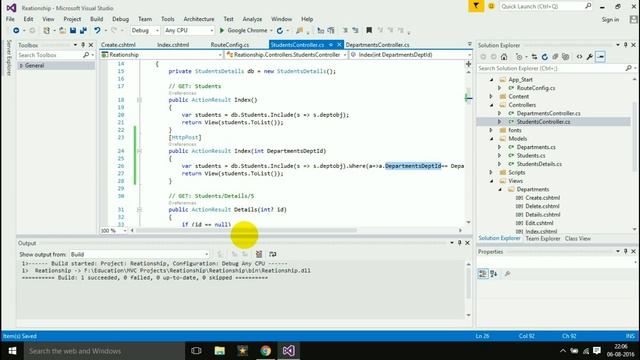This screenshot has height=360, width=640.
Task: Open the Tools menu
Action: click(168, 19)
